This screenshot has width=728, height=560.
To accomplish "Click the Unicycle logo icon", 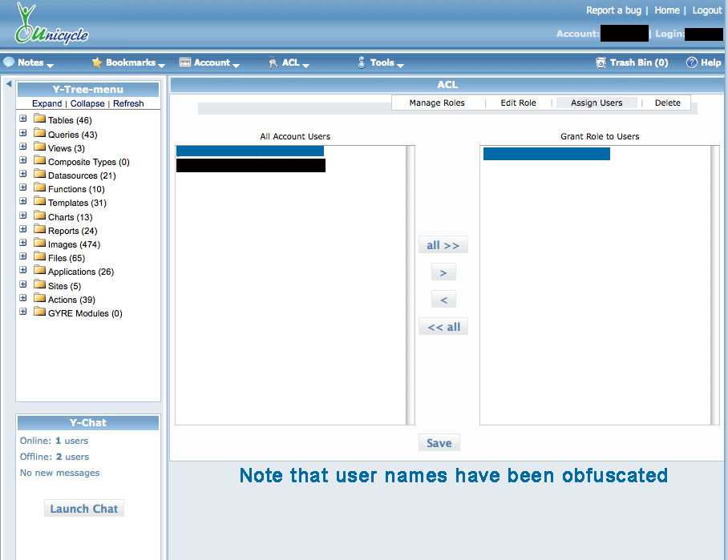I will (29, 24).
